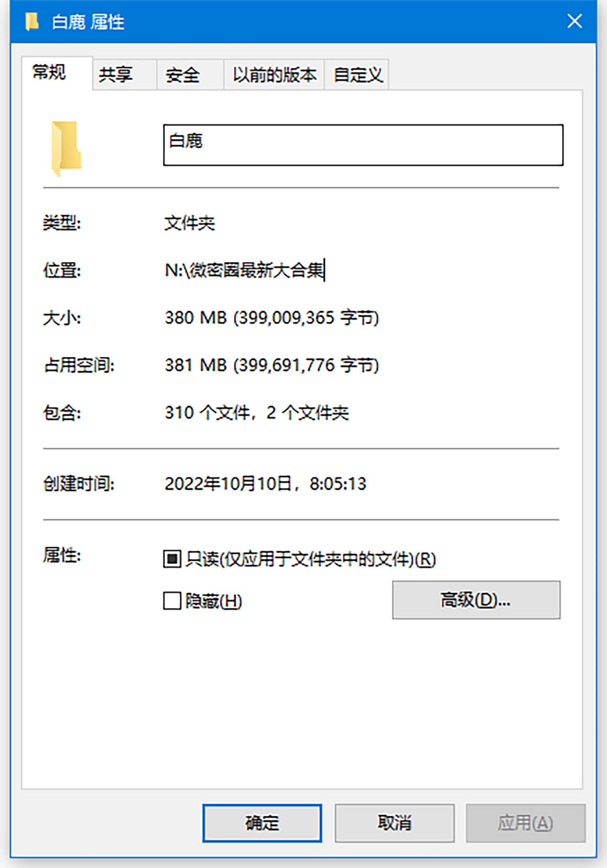Click the 应用(A) button

[526, 823]
